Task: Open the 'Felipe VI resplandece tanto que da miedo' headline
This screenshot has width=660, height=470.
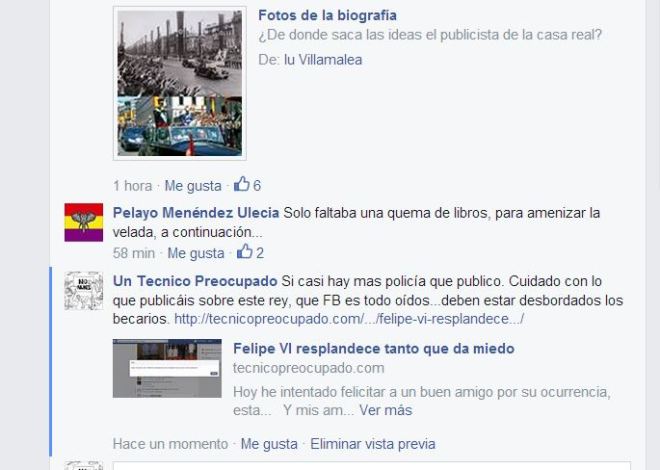Action: tap(374, 349)
